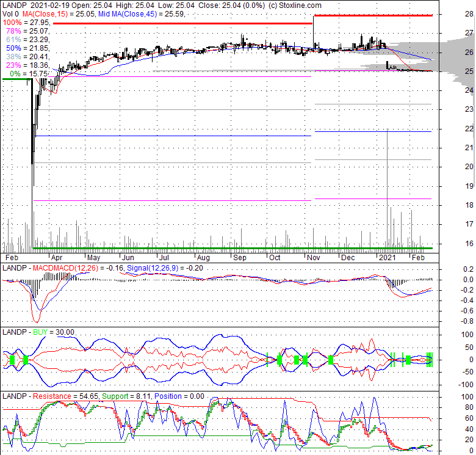Click the 22 price axis value
This screenshot has height=455, width=476.
pyautogui.click(x=469, y=129)
